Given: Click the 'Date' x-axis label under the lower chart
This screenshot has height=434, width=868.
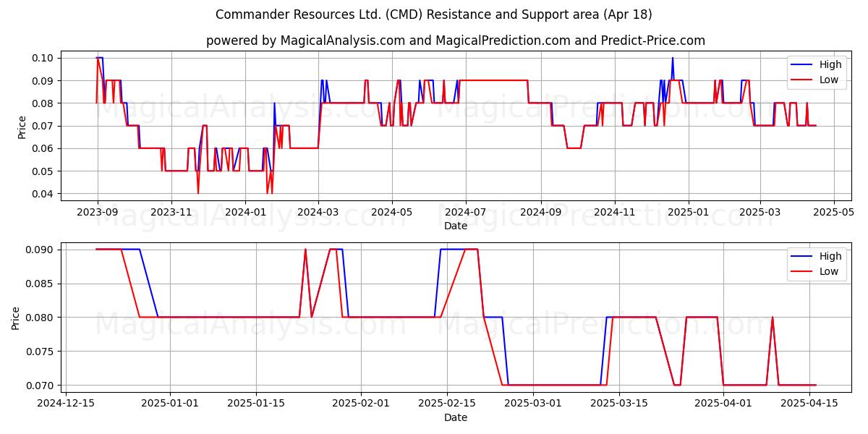Looking at the screenshot, I should click(x=456, y=417).
